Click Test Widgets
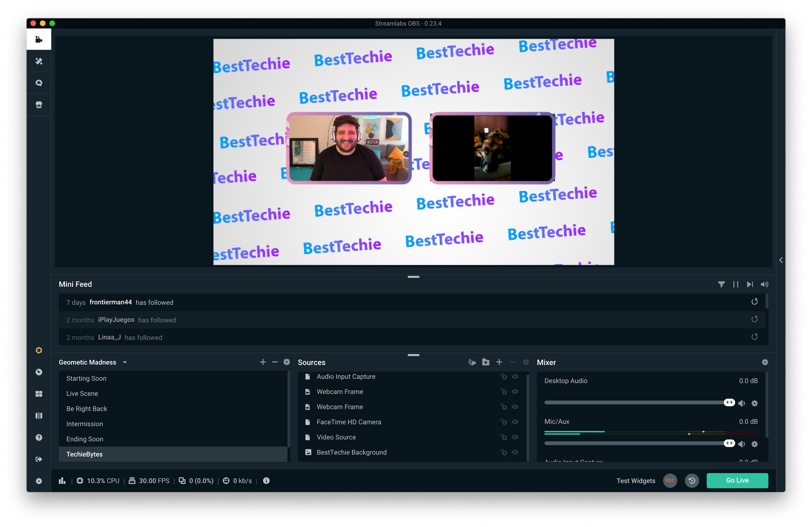The height and width of the screenshot is (527, 812). (635, 481)
